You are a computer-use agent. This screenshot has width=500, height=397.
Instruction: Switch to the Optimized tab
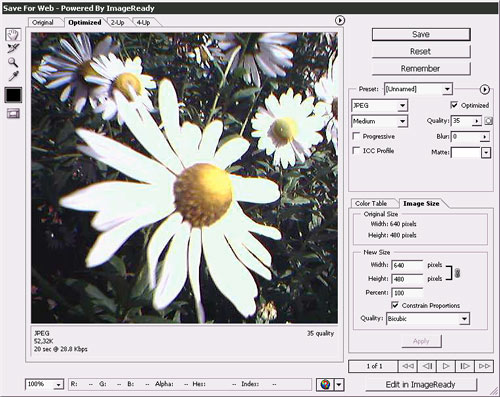point(85,22)
